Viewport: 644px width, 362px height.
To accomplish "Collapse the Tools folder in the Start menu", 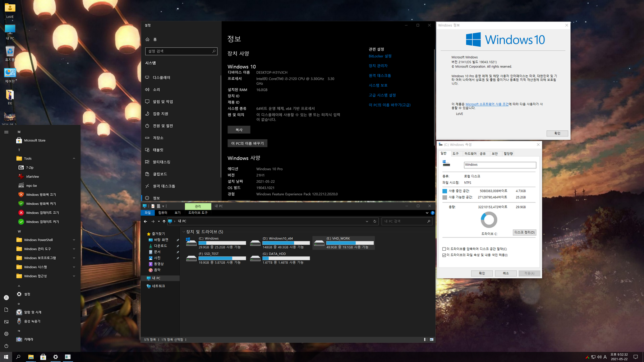I will (x=74, y=158).
